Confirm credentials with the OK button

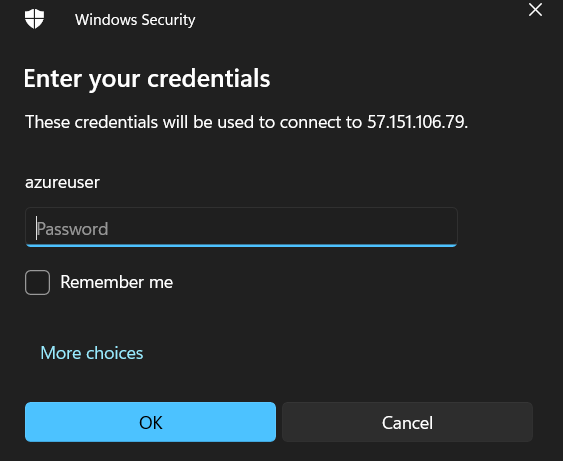click(x=150, y=422)
